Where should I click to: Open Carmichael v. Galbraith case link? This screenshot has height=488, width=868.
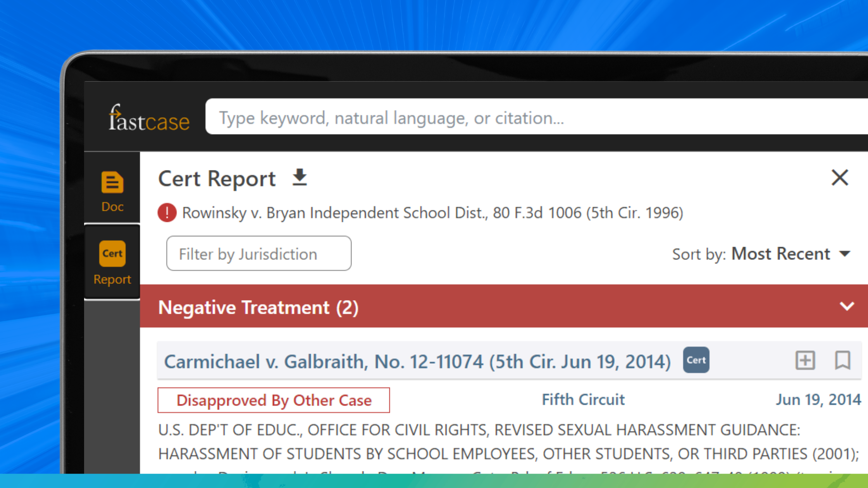tap(417, 362)
